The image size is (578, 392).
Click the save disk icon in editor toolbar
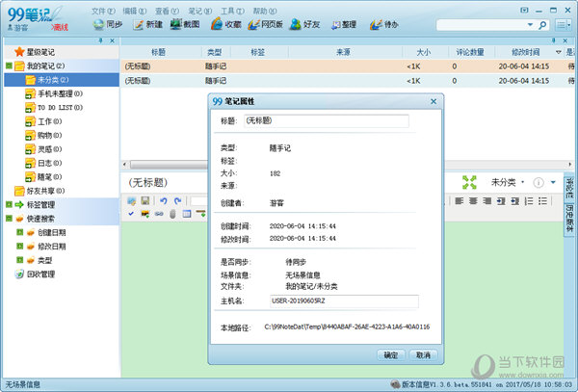tap(145, 200)
